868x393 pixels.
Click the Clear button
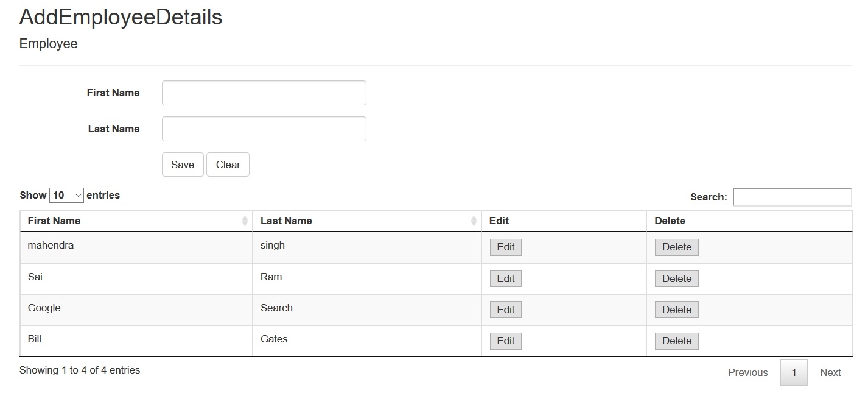point(228,165)
